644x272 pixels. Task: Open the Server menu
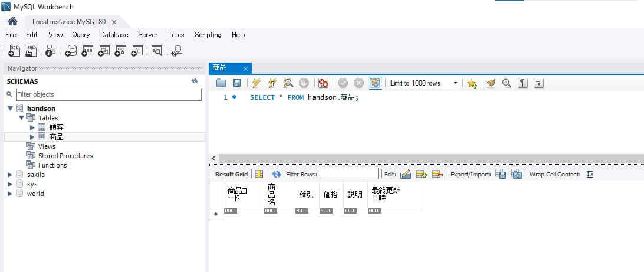[148, 35]
